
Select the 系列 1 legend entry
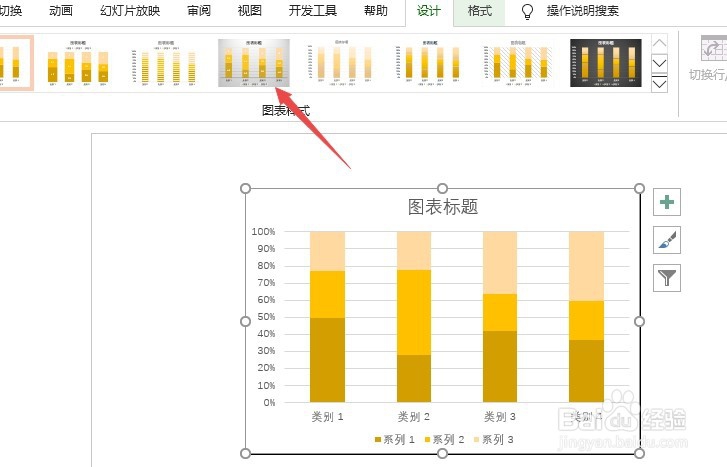395,439
